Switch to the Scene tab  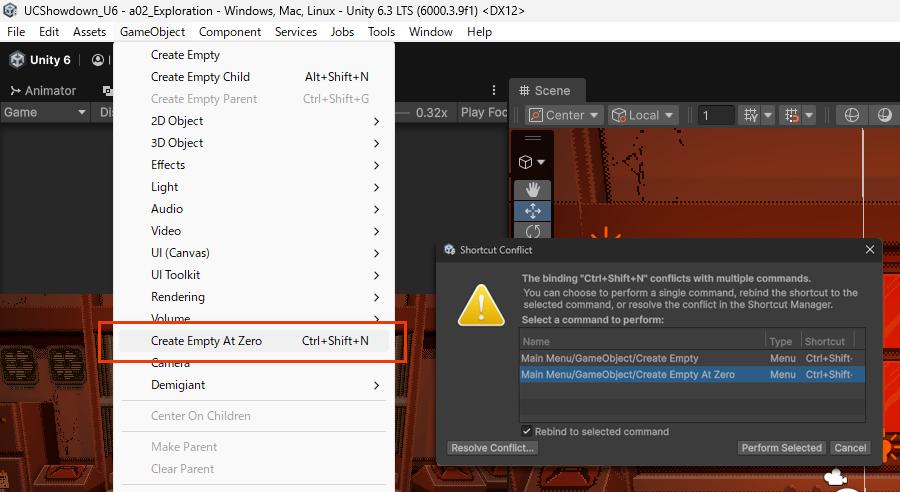point(544,90)
